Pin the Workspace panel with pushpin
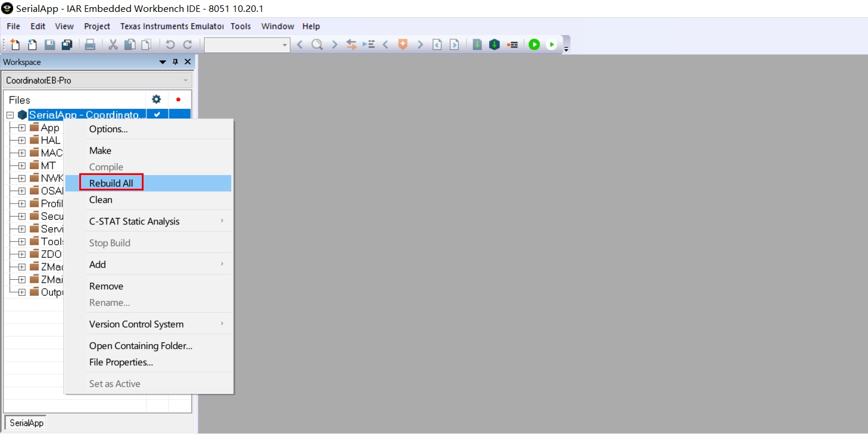This screenshot has height=434, width=868. pos(175,62)
